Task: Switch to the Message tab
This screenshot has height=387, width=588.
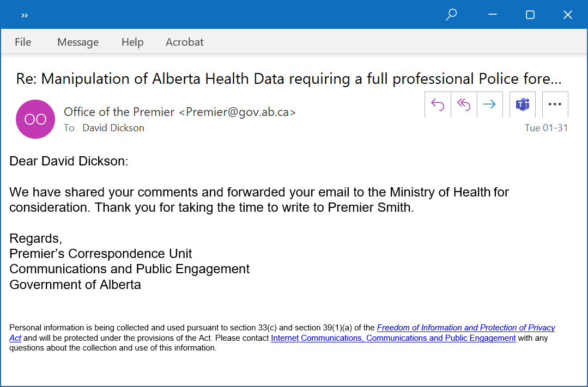Action: pyautogui.click(x=78, y=42)
